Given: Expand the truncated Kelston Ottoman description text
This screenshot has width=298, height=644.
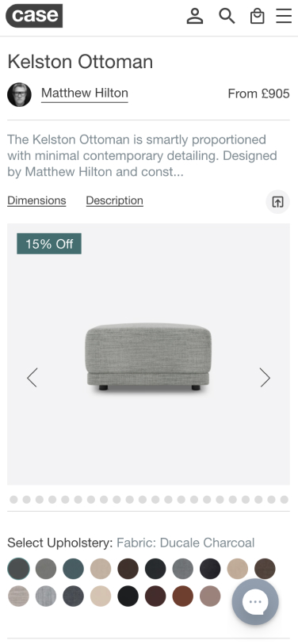Looking at the screenshot, I should [142, 156].
